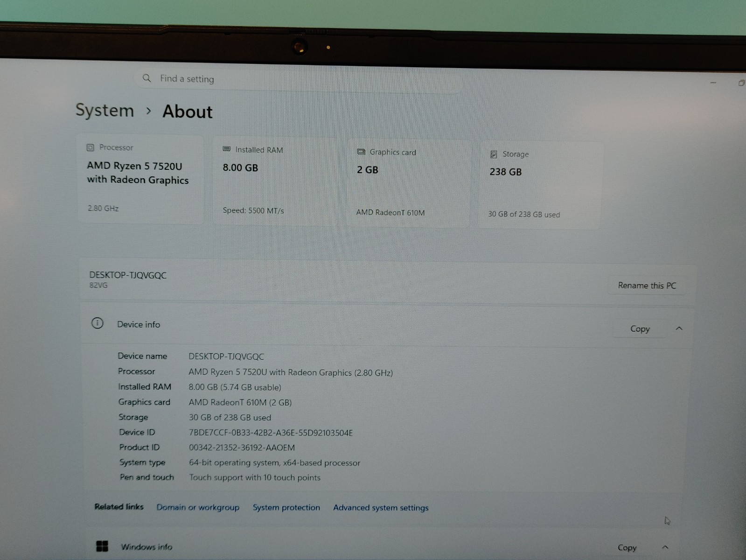
Task: Click Touch support with 10 touch points text
Action: pyautogui.click(x=255, y=477)
